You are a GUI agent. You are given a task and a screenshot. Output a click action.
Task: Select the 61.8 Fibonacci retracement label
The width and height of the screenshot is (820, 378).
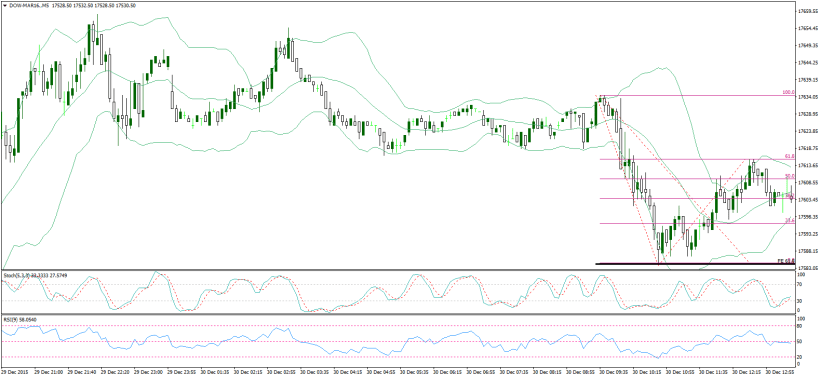click(790, 156)
